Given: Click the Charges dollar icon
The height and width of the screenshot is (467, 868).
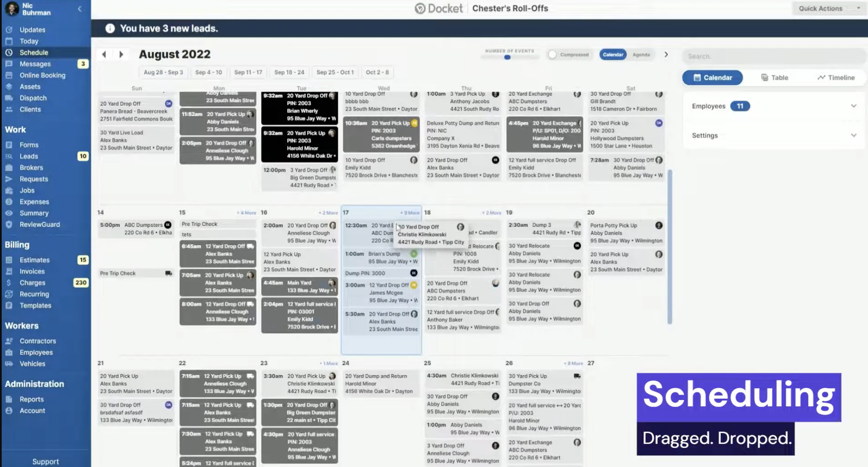Looking at the screenshot, I should [x=9, y=283].
